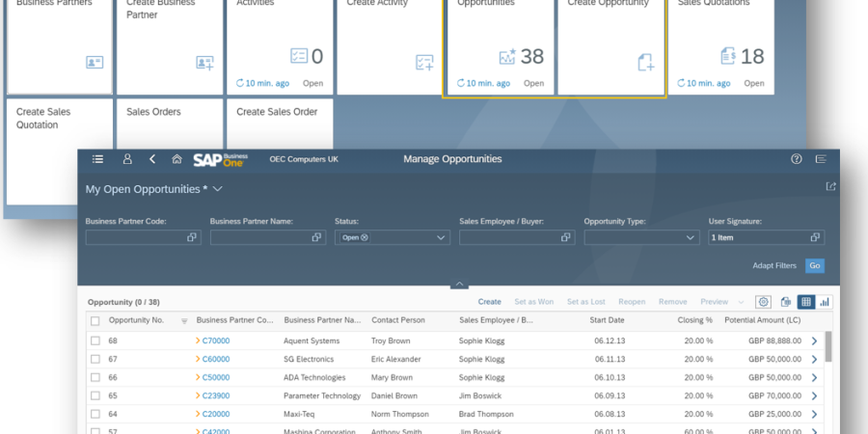Open details arrow for opportunity 65
The width and height of the screenshot is (868, 434).
point(814,395)
